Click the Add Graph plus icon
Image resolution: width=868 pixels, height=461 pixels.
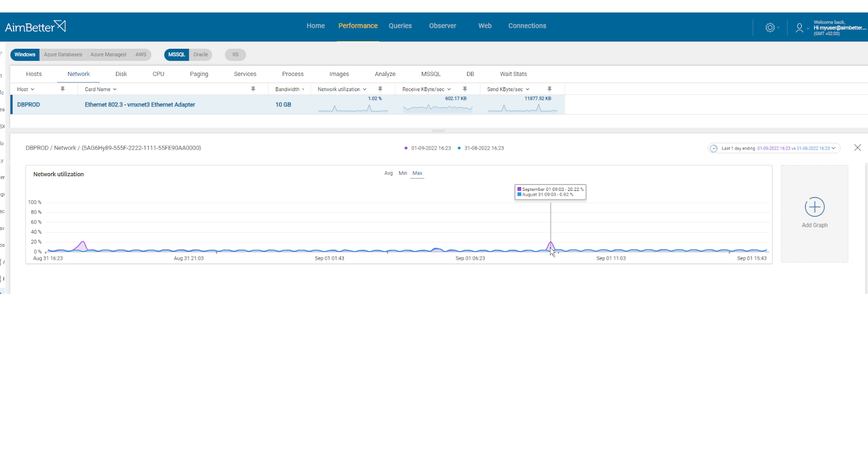814,207
